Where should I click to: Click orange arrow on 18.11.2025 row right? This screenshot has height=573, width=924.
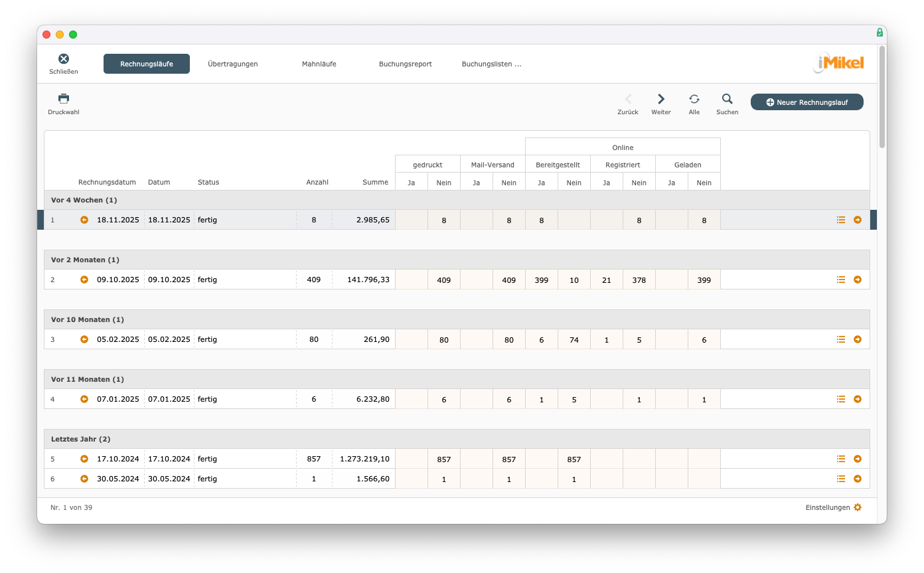858,220
